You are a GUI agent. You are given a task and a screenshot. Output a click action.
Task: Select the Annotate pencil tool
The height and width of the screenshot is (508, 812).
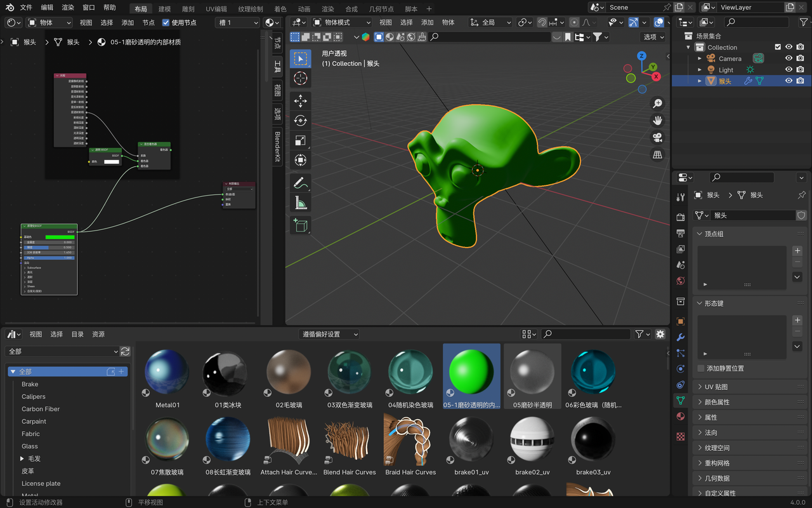[x=301, y=183]
